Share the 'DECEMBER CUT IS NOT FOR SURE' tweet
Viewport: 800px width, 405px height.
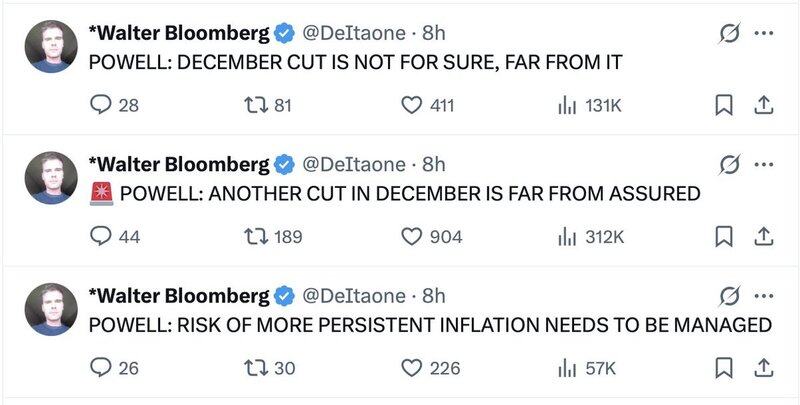pos(762,105)
